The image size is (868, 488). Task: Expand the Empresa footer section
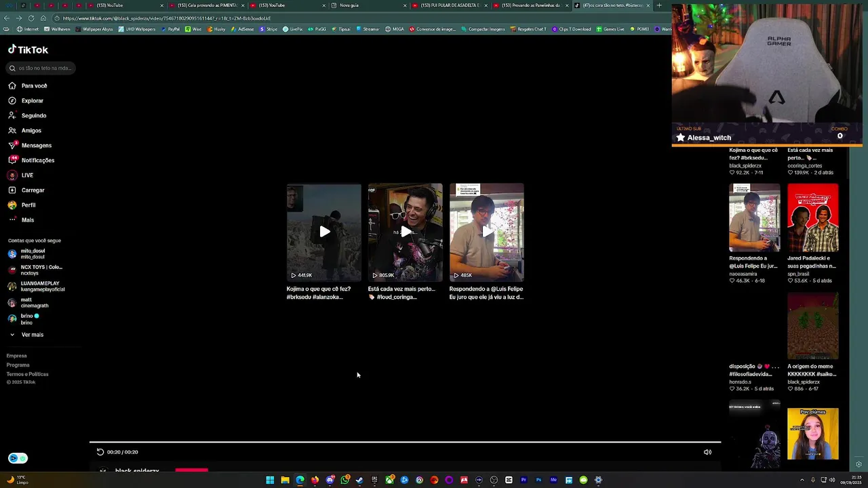(x=17, y=356)
